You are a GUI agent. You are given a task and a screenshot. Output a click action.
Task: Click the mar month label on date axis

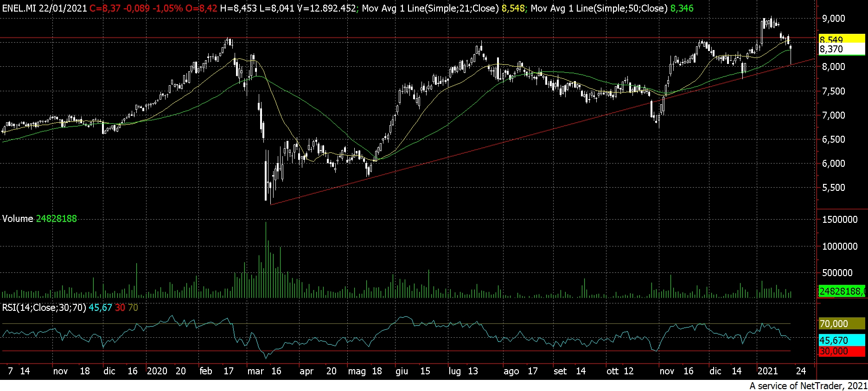255,371
